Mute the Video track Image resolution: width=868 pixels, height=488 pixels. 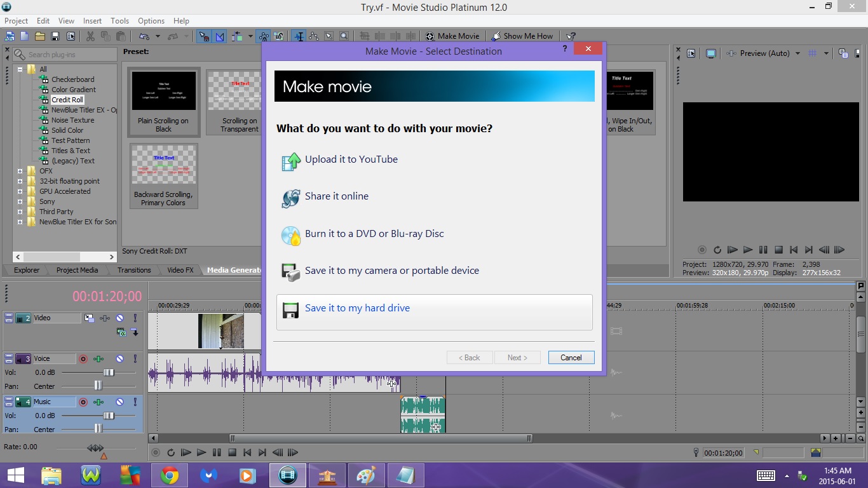[x=119, y=318]
